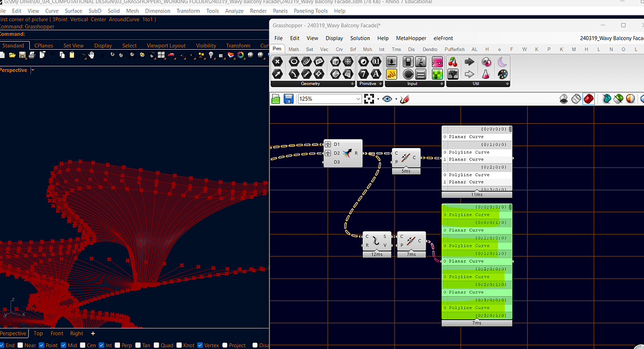Click the Grasshopper save file icon
This screenshot has width=644, height=349.
tap(289, 99)
